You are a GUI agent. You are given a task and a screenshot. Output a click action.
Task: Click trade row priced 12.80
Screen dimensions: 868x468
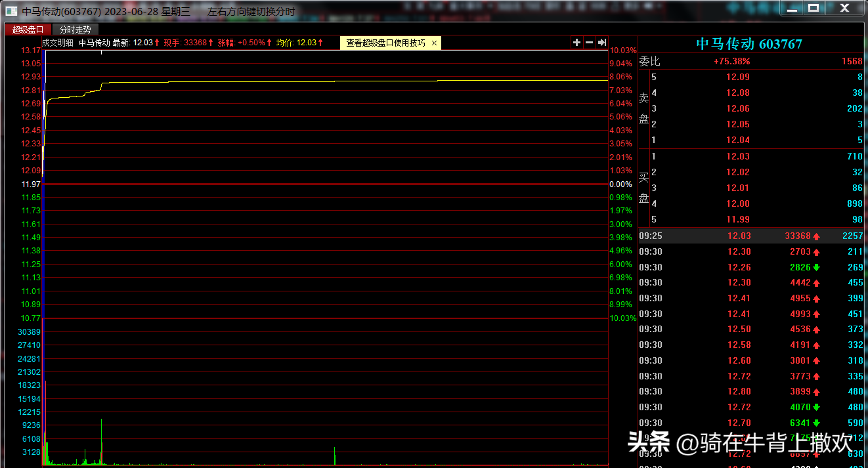pos(750,391)
